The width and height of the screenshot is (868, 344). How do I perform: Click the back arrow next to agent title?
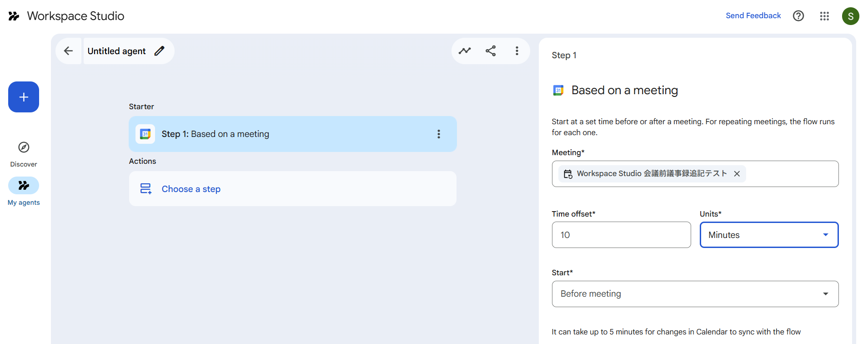(68, 51)
